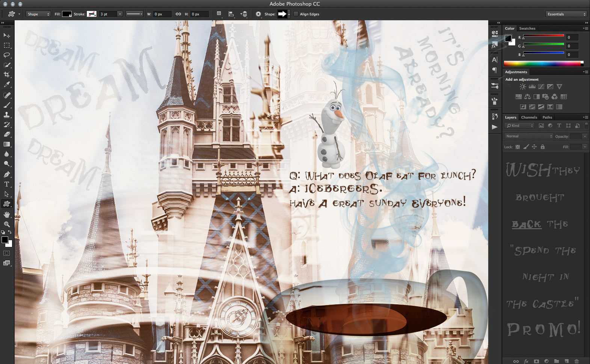Viewport: 590px width, 364px height.
Task: Switch to the Paths tab
Action: click(x=547, y=117)
